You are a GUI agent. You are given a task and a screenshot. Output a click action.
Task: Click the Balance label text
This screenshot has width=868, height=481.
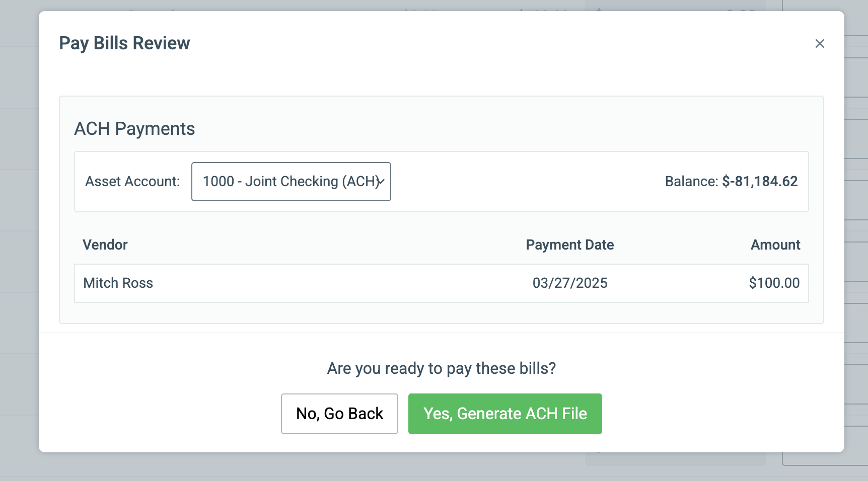691,182
